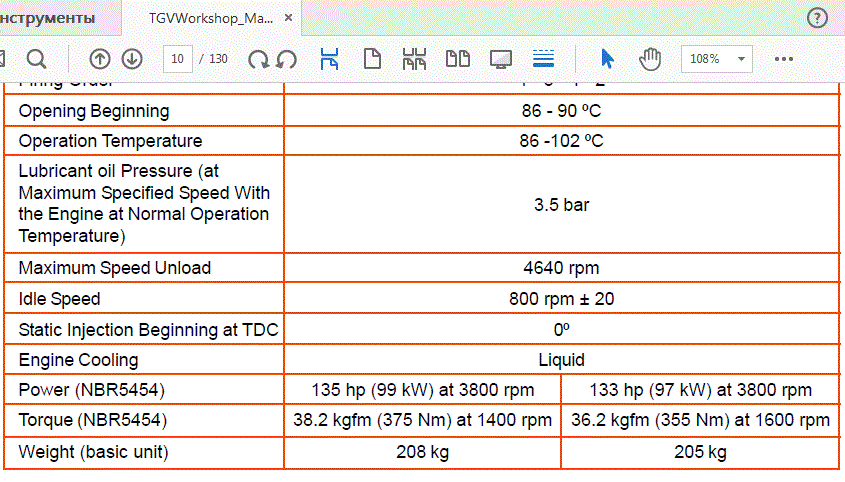Image resolution: width=845 pixels, height=482 pixels.
Task: Open the 108% zoom level dropdown
Action: (716, 59)
